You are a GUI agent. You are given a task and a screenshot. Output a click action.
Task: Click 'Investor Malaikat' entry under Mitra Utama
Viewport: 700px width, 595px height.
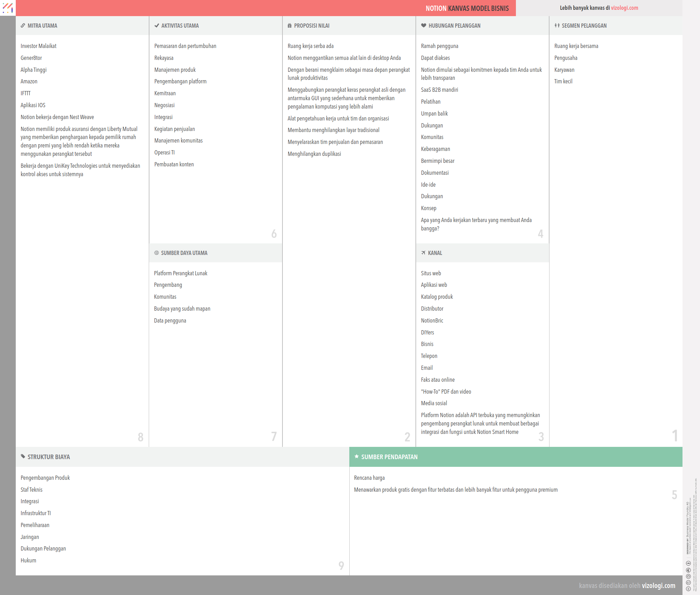coord(38,46)
